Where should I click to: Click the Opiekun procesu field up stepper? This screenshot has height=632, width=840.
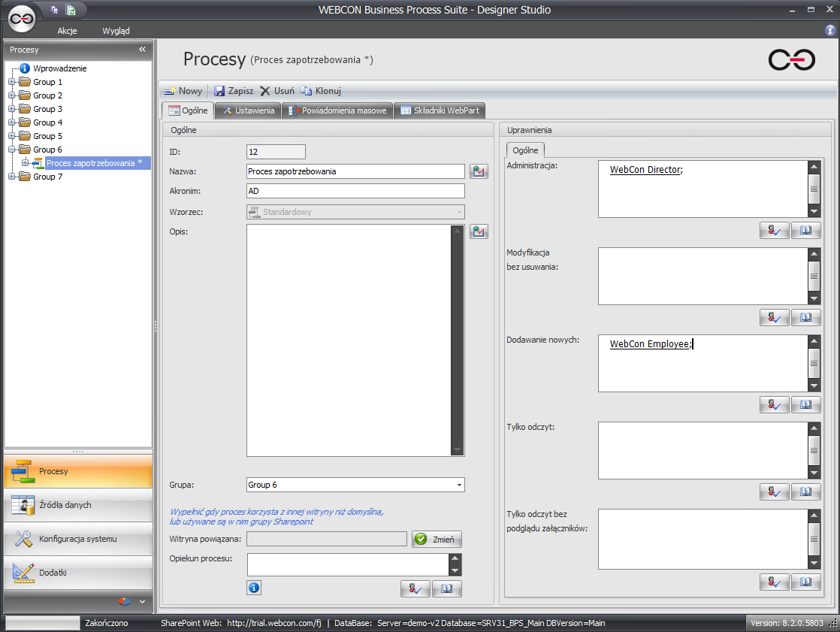pos(455,558)
